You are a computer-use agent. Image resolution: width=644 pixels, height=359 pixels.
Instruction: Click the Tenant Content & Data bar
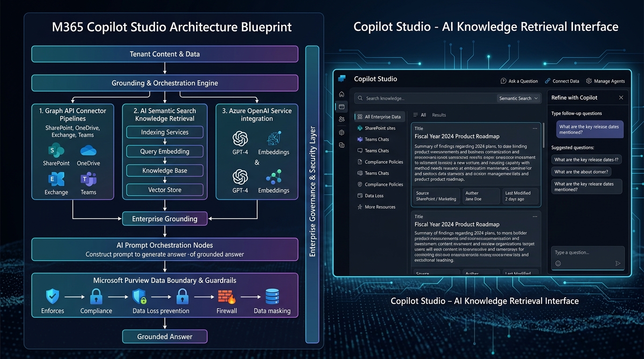pos(165,54)
